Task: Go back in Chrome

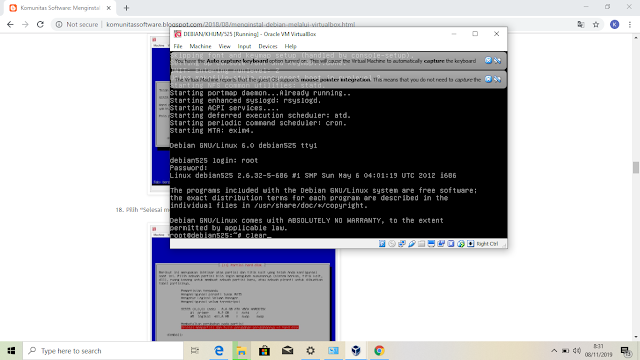Action: click(x=10, y=24)
